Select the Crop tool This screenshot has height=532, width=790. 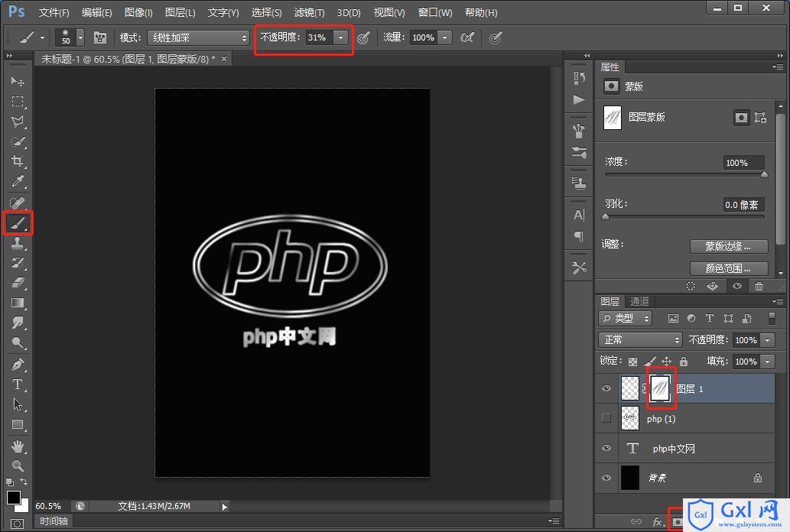(x=18, y=161)
